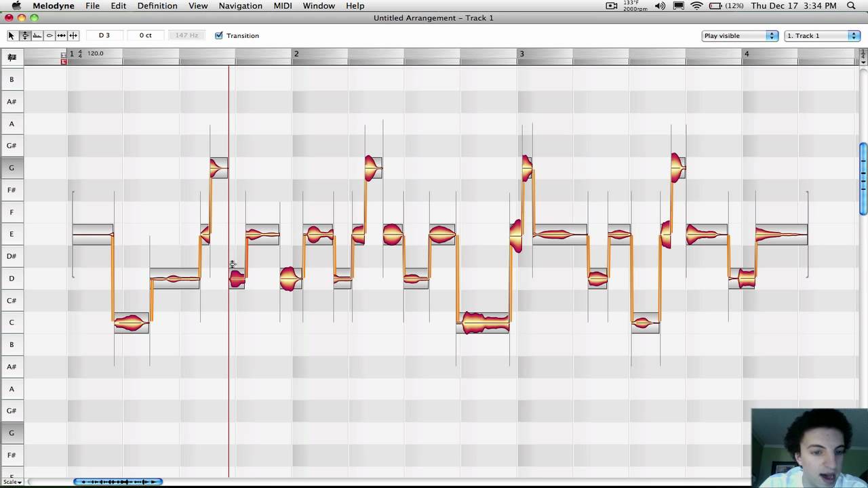The image size is (868, 488).
Task: Click the horizontal scrollbar thumb
Action: 118,482
